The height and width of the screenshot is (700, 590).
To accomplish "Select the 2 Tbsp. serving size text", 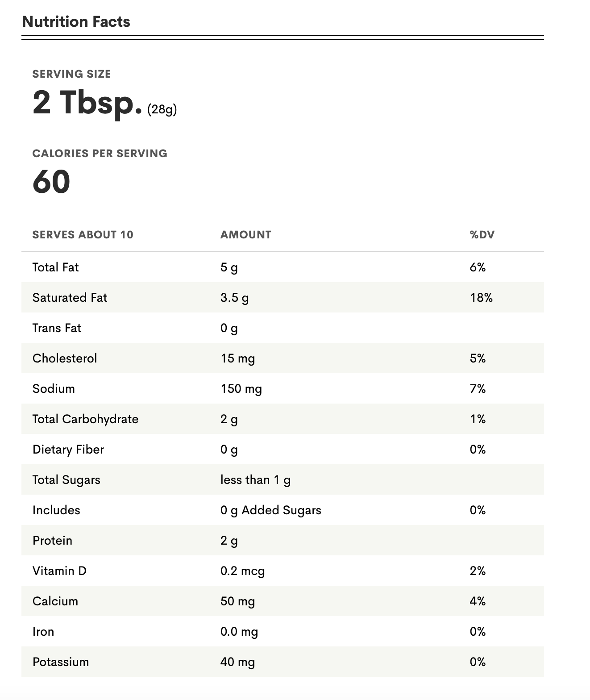I will (x=87, y=102).
